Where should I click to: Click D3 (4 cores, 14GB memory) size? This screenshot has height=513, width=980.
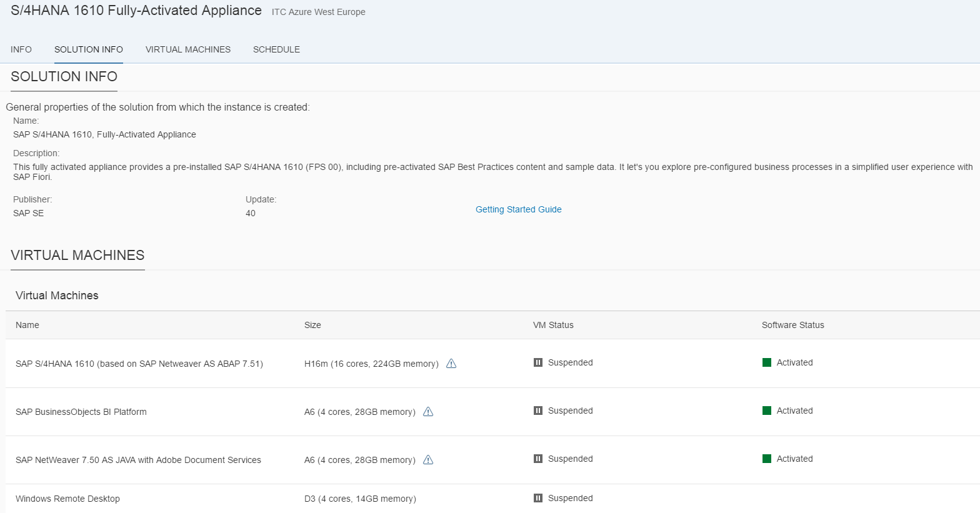(x=360, y=499)
